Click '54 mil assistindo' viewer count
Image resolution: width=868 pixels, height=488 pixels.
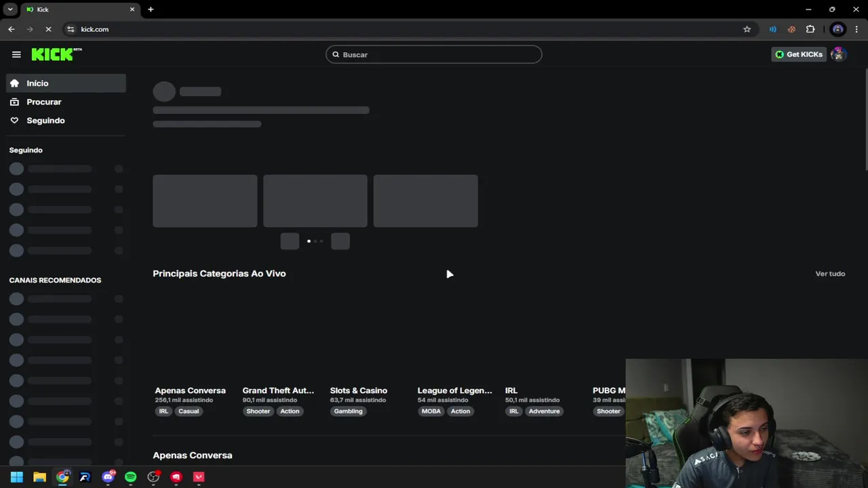pos(443,401)
